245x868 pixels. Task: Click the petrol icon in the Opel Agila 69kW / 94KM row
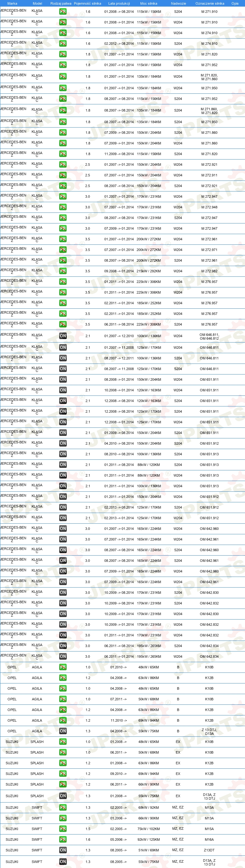pyautogui.click(x=63, y=720)
